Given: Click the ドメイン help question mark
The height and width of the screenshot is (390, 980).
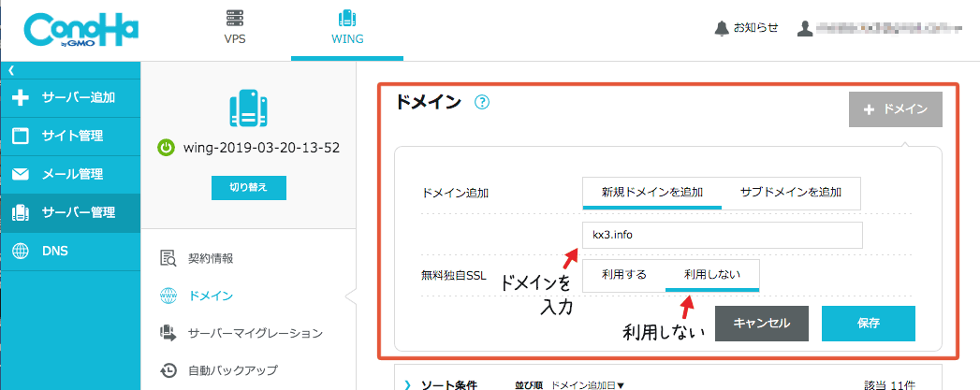Looking at the screenshot, I should (481, 102).
